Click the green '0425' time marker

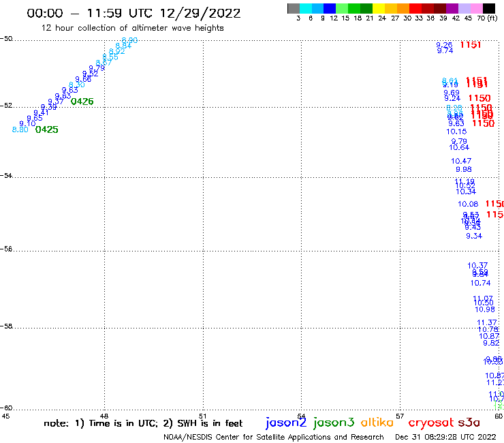[x=46, y=129]
